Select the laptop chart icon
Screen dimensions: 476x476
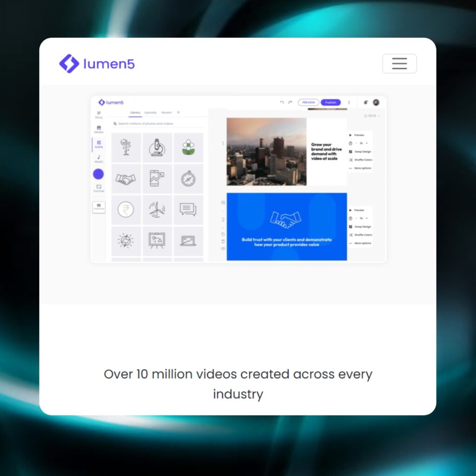point(188,241)
